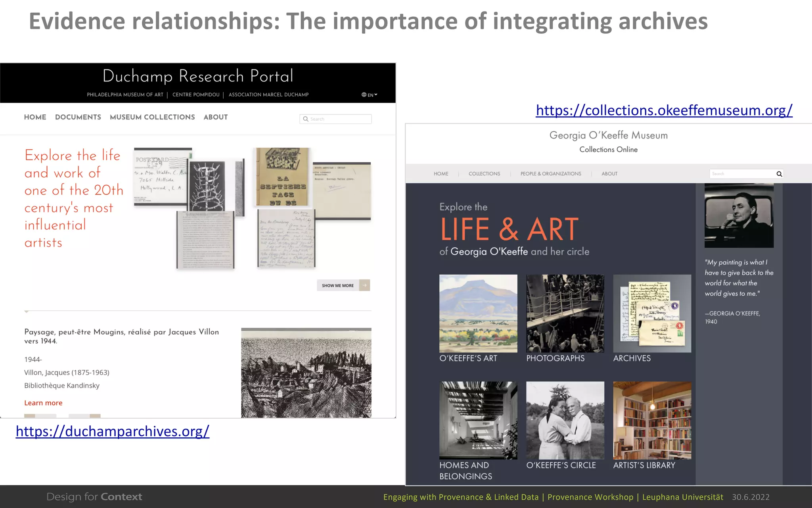Click the globe language icon

(x=364, y=95)
